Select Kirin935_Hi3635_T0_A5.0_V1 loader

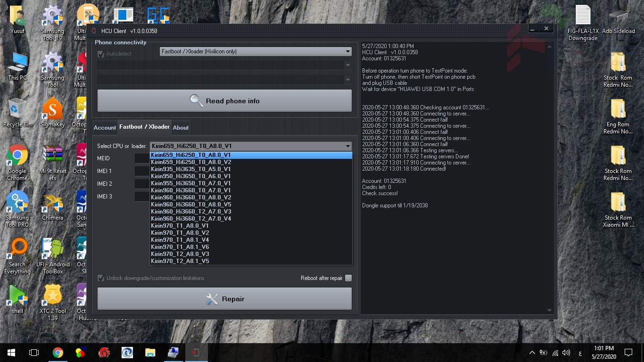[x=251, y=169]
